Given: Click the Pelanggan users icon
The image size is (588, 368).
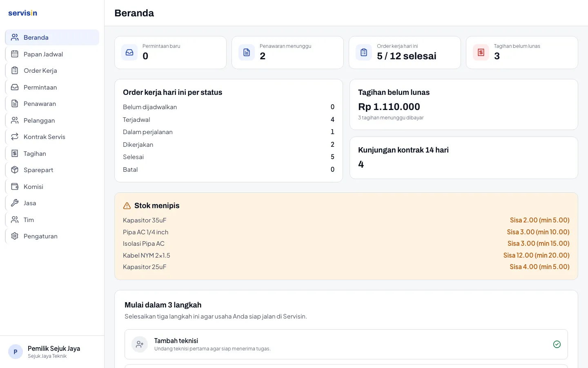Looking at the screenshot, I should [15, 120].
